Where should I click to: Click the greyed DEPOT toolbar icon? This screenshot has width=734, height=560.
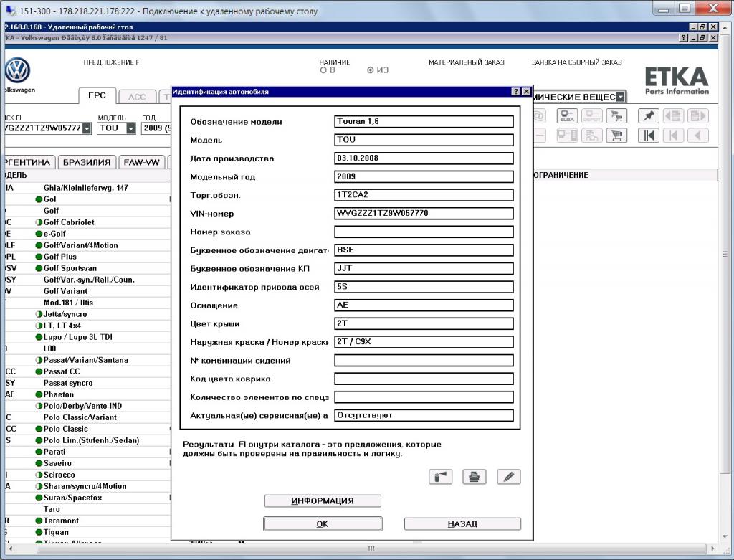(591, 116)
